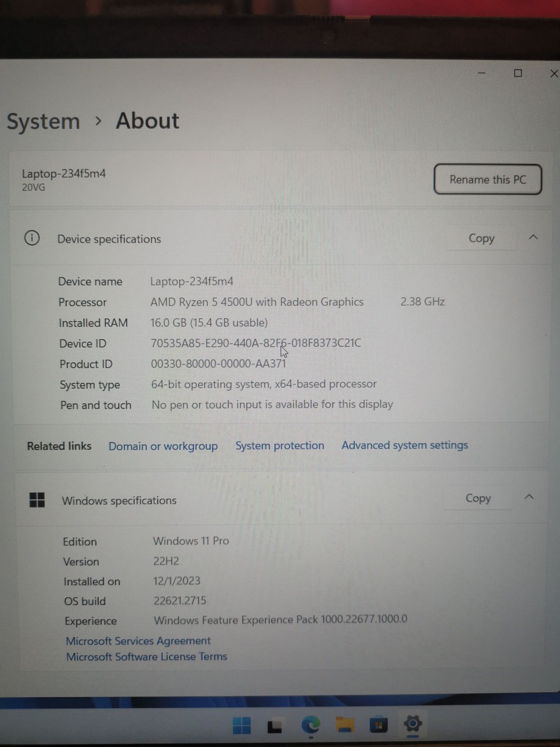
Task: Click the Version value 22H2
Action: [166, 561]
